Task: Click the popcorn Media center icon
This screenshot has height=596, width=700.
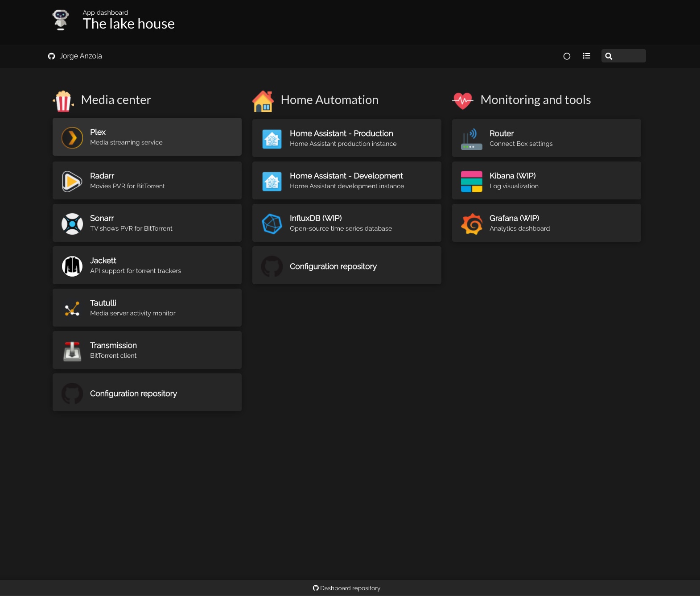Action: 63,101
